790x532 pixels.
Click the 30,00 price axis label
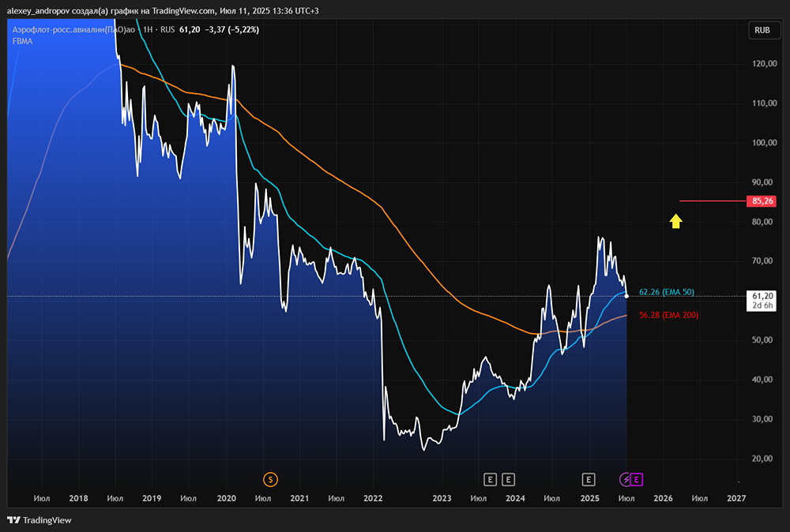click(762, 419)
